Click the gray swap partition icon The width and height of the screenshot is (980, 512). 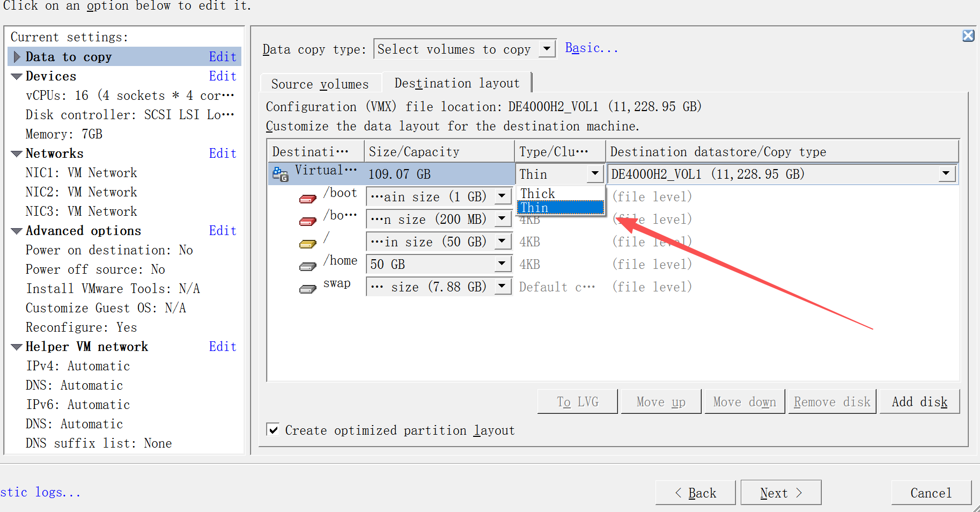[307, 289]
